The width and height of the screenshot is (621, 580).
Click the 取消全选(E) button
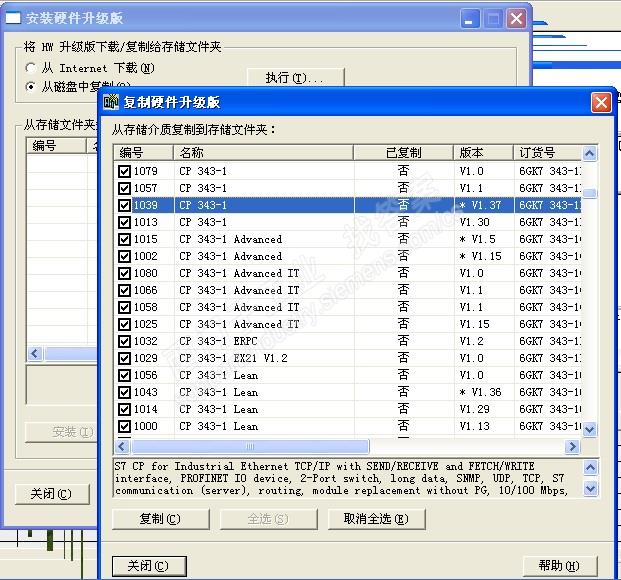click(x=376, y=519)
